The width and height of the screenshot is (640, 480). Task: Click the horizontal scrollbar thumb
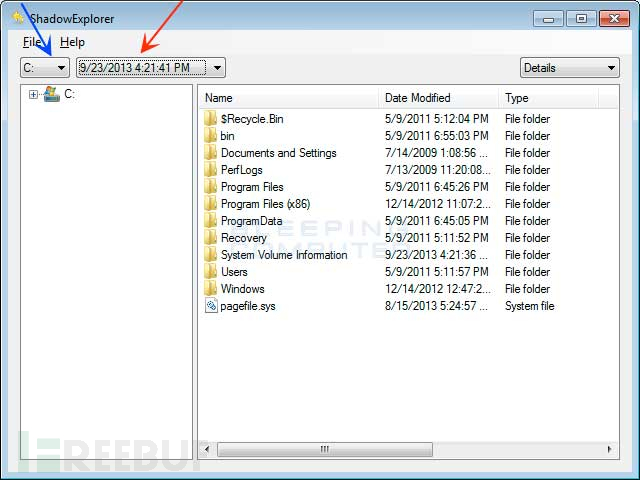point(325,449)
